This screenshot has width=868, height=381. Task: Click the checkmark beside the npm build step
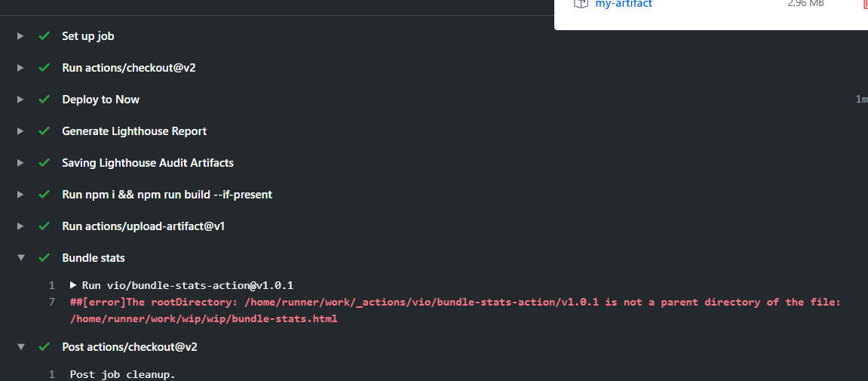click(44, 195)
